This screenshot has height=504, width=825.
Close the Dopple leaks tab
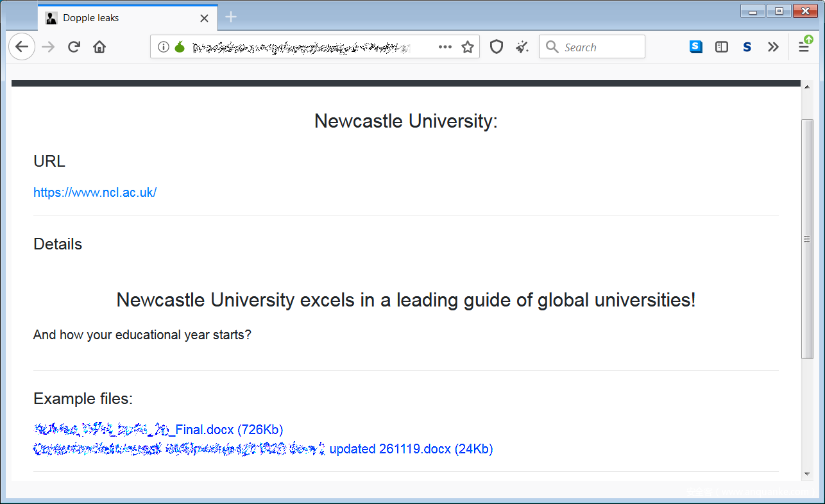[204, 18]
